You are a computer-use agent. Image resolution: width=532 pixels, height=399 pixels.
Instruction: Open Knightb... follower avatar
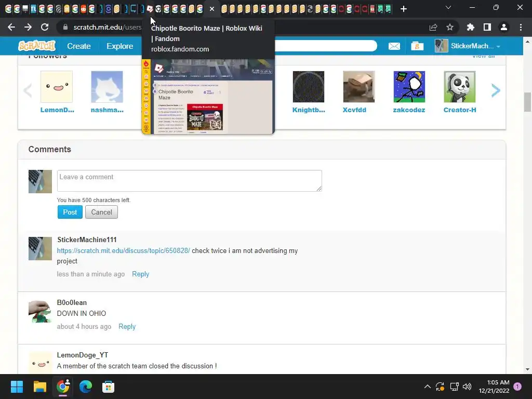click(x=309, y=87)
